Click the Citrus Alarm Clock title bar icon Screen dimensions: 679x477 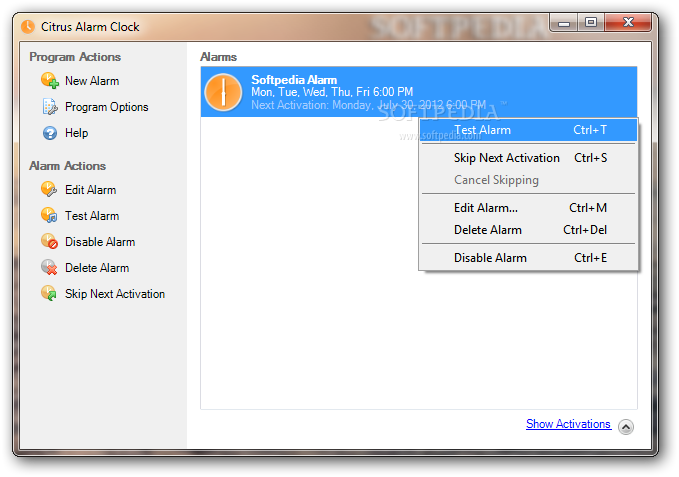(28, 27)
